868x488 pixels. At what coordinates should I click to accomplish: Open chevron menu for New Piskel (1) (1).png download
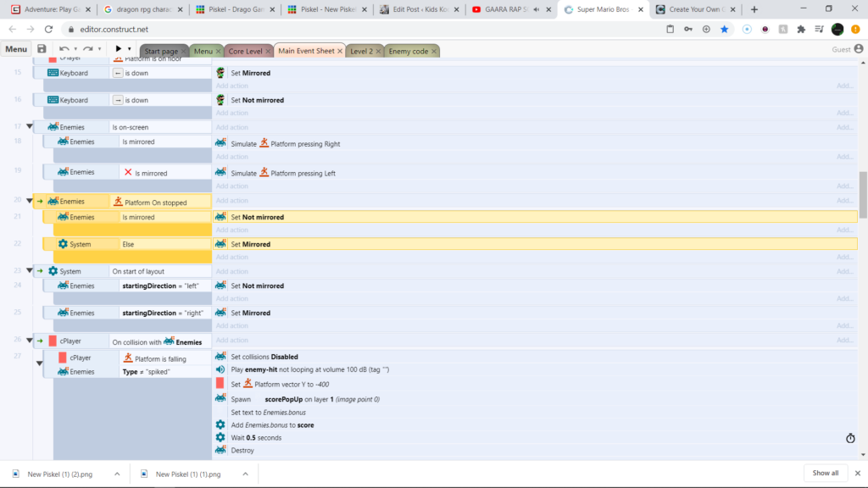click(x=245, y=474)
